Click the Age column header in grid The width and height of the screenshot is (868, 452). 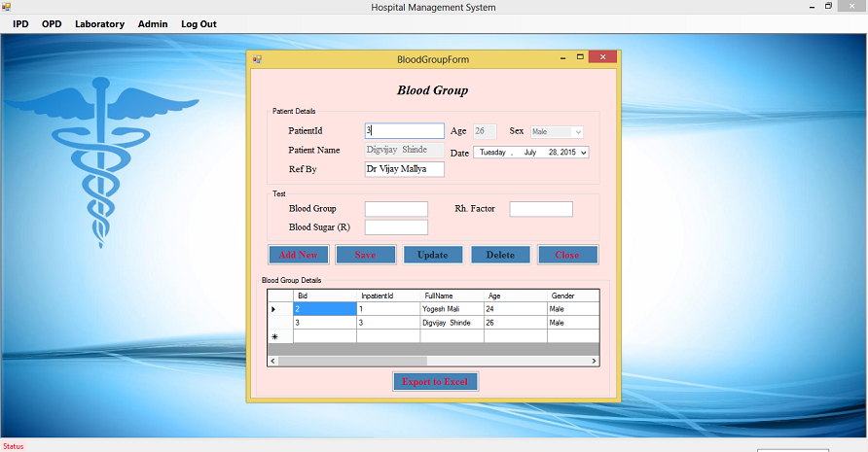click(516, 296)
